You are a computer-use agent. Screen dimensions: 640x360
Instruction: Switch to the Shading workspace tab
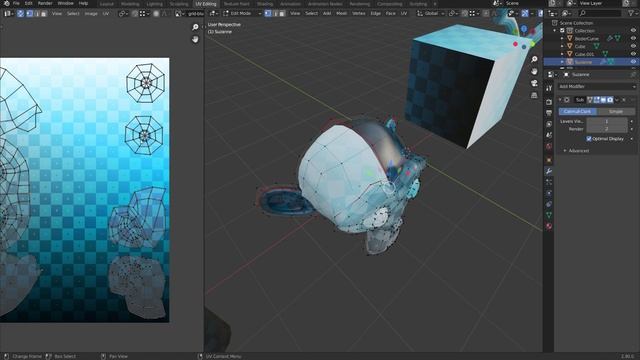(265, 4)
